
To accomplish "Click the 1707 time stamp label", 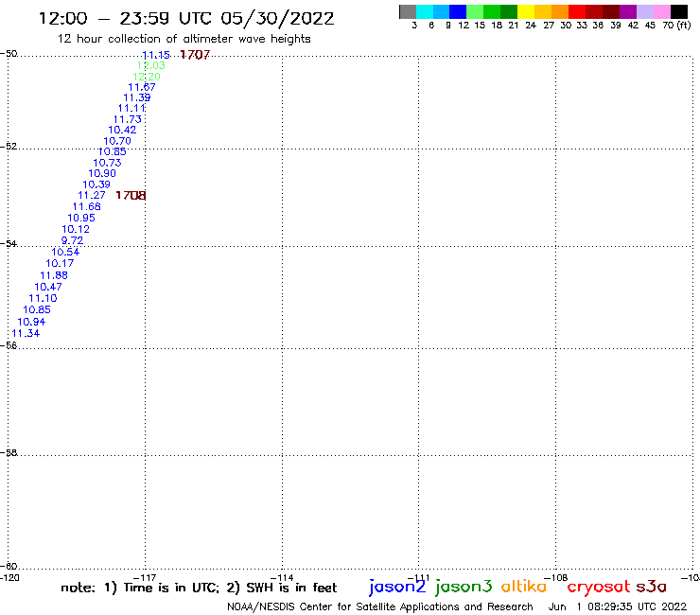I will tap(195, 55).
